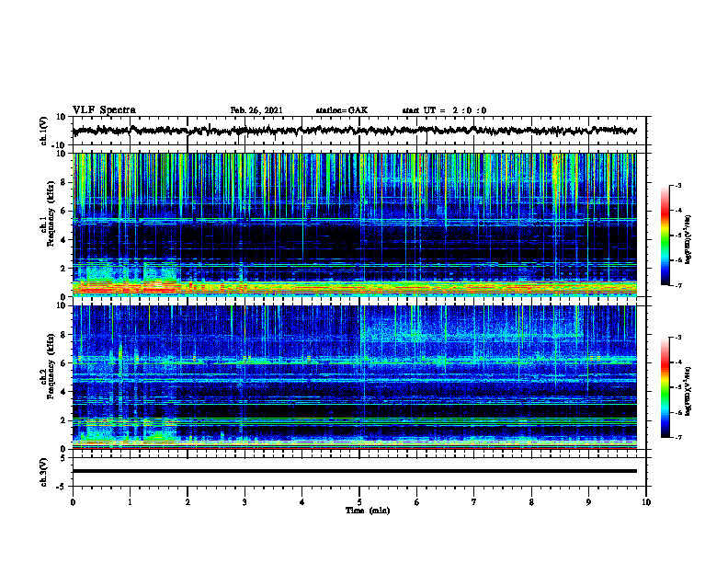The height and width of the screenshot is (563, 728).
Task: Click the "-3" value on ch.1 color bar
Action: pos(677,185)
